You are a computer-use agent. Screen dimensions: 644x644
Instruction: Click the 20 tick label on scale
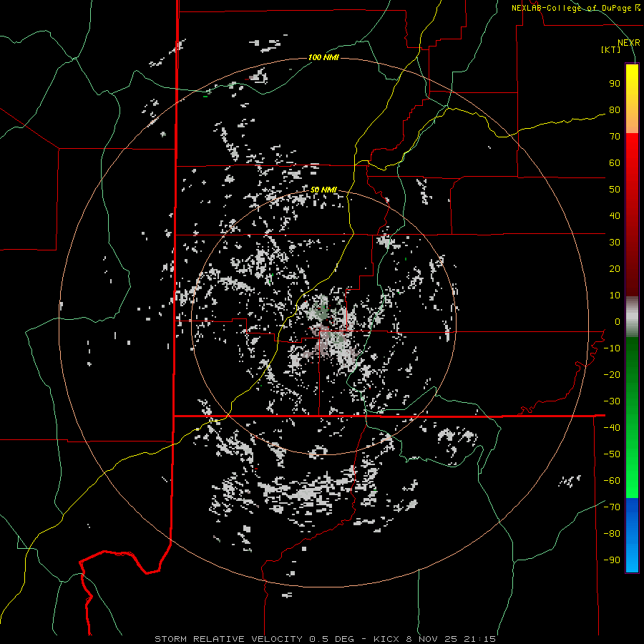615,268
